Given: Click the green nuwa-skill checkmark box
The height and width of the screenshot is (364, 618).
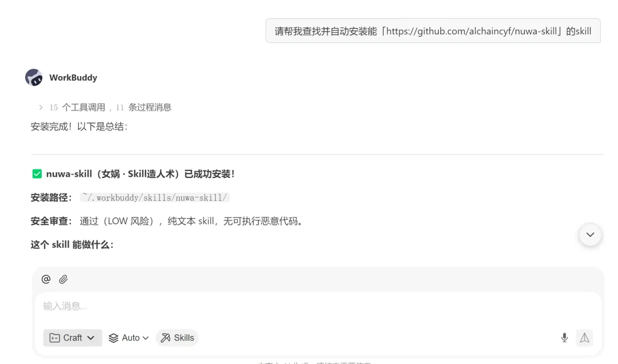Looking at the screenshot, I should (37, 174).
